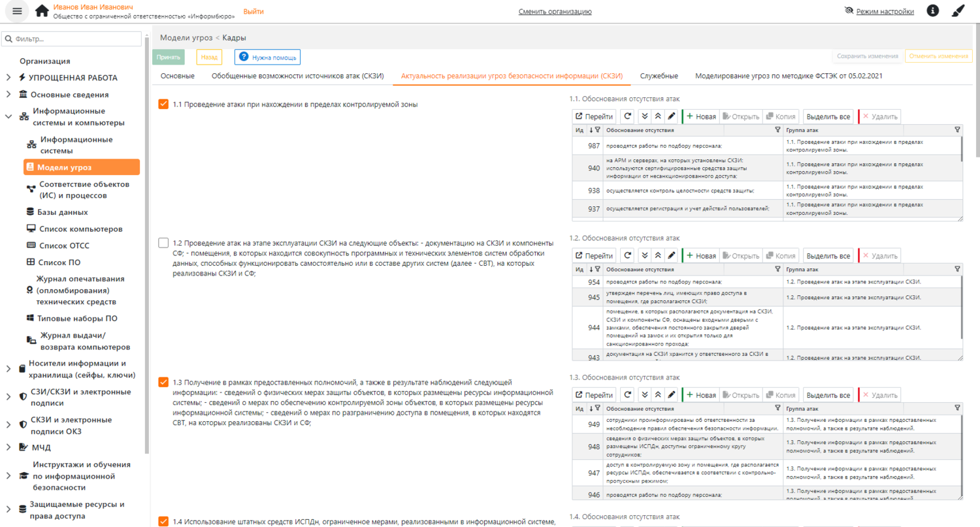980x527 pixels.
Task: Expand 'СЗИ/СКЗИ и электронные подписи' node
Action: 8,397
